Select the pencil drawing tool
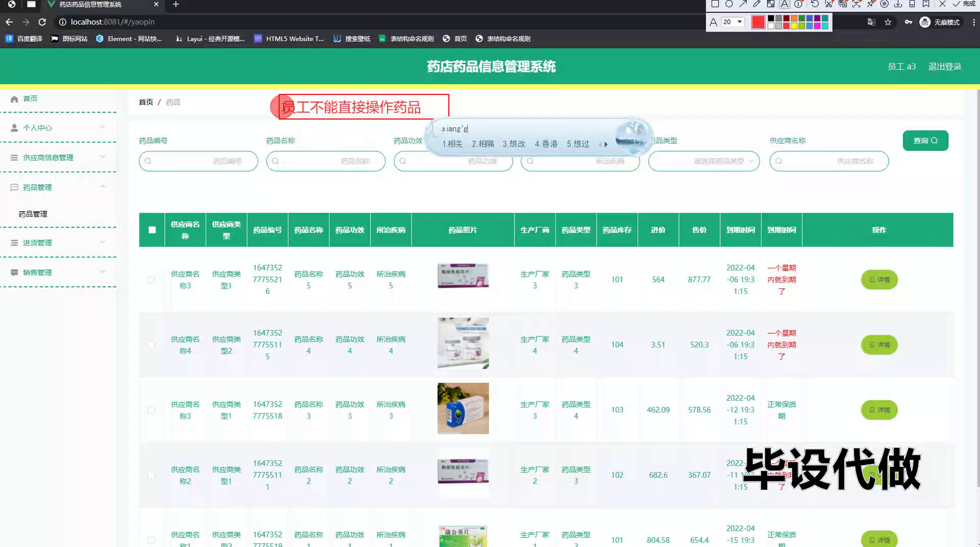 coord(756,4)
